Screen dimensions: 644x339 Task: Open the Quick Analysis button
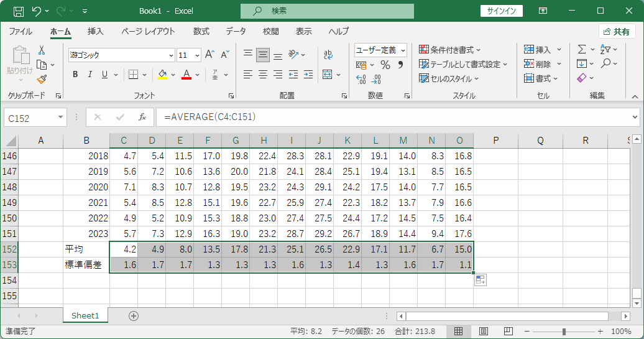481,281
